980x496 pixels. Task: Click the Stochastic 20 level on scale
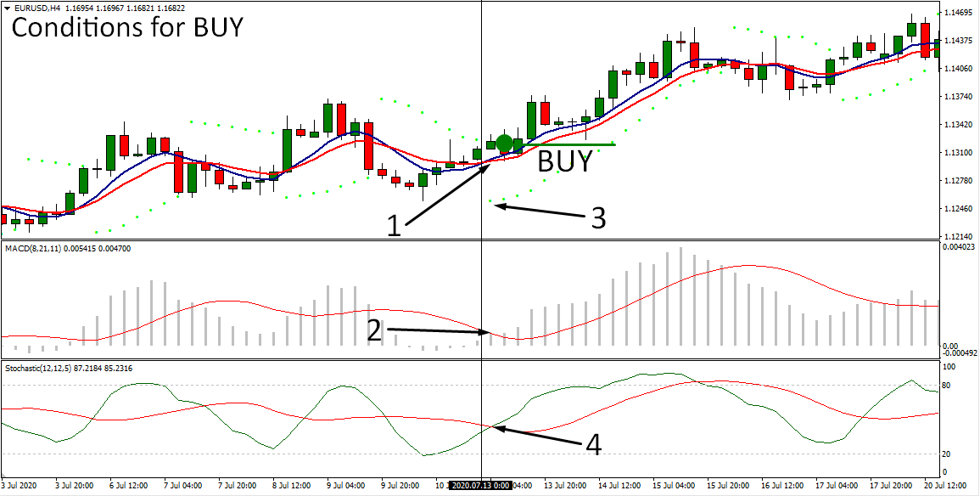point(950,454)
